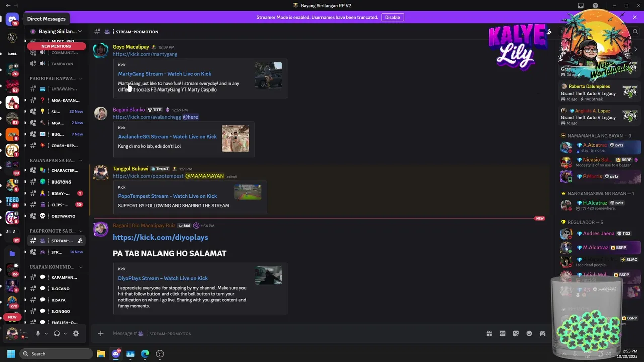The image size is (644, 362).
Task: Open the kick.com/popotempest link
Action: [x=148, y=176]
